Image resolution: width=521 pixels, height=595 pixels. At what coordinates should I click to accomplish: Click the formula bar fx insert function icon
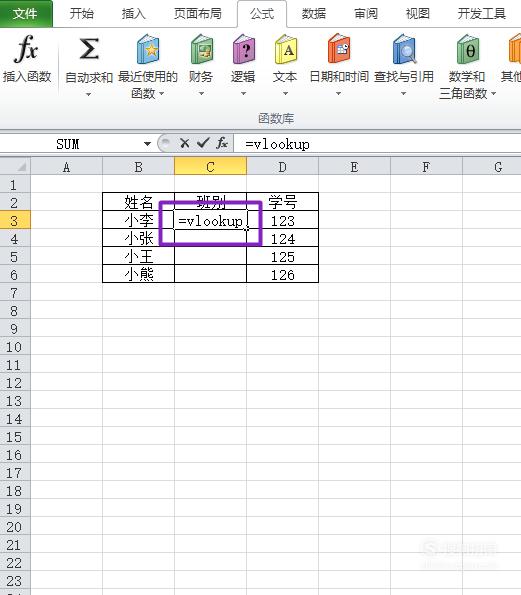222,143
